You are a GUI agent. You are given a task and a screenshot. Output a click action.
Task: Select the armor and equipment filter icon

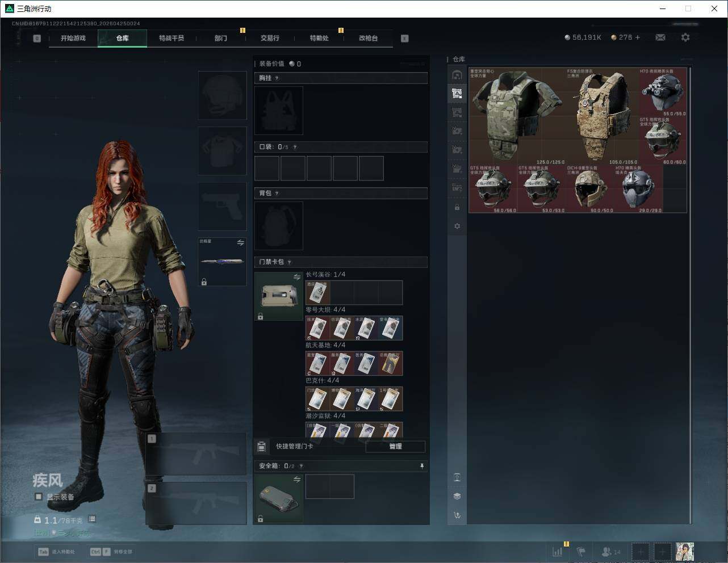[x=457, y=94]
